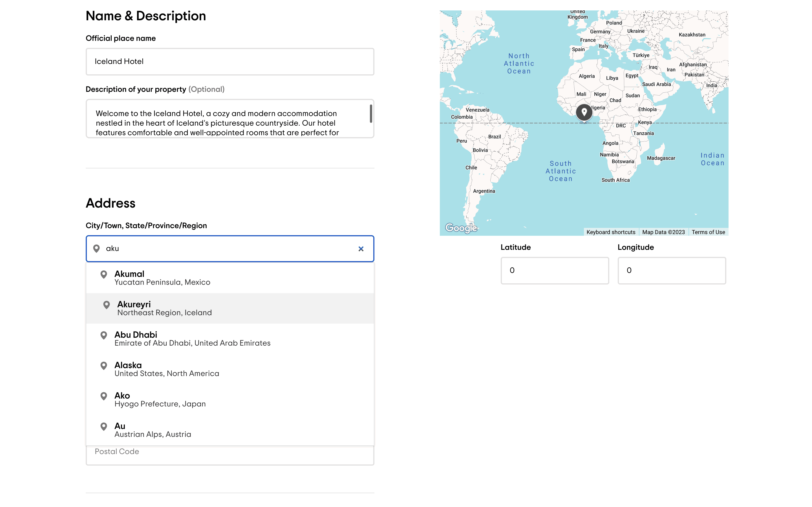Click the pin icon beside Ako suggestion
The height and width of the screenshot is (507, 812).
(x=104, y=396)
